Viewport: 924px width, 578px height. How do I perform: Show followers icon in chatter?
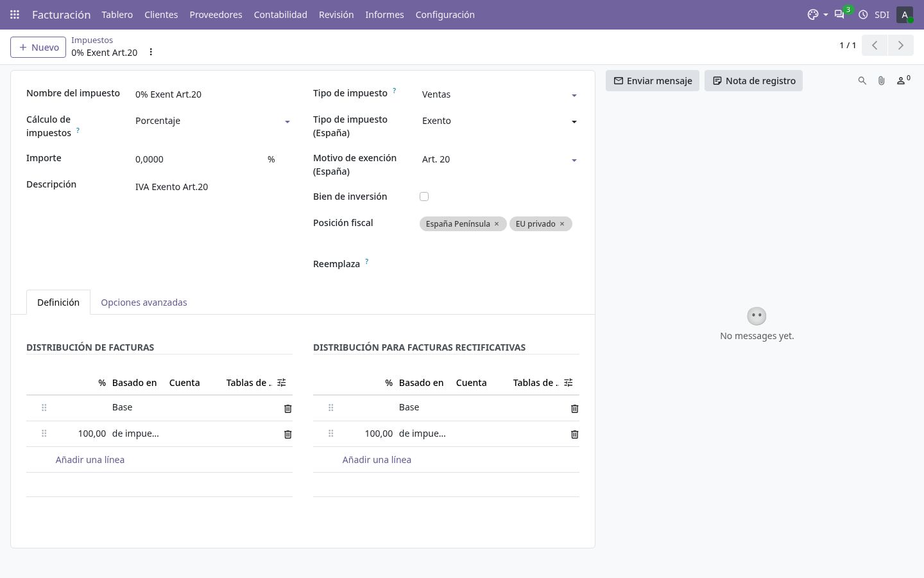(x=903, y=80)
